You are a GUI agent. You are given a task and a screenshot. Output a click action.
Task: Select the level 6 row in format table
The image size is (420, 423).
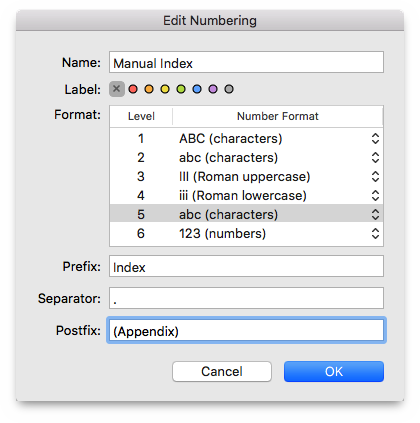[246, 233]
